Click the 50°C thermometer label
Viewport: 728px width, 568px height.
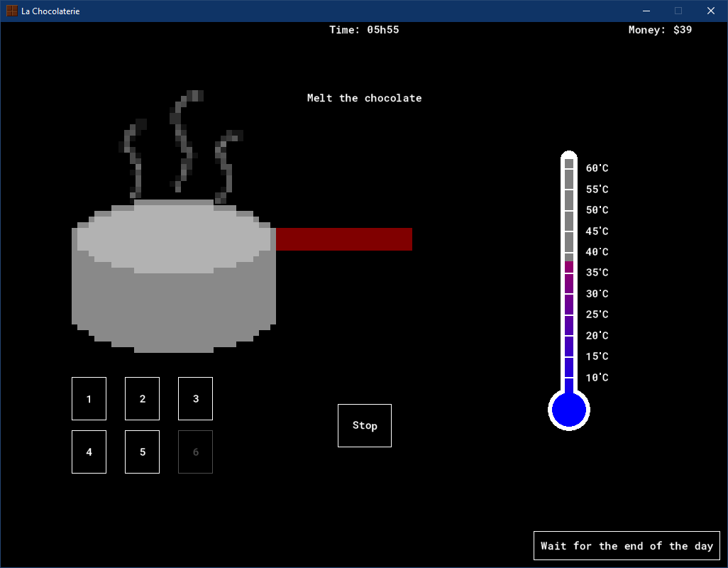pyautogui.click(x=597, y=210)
